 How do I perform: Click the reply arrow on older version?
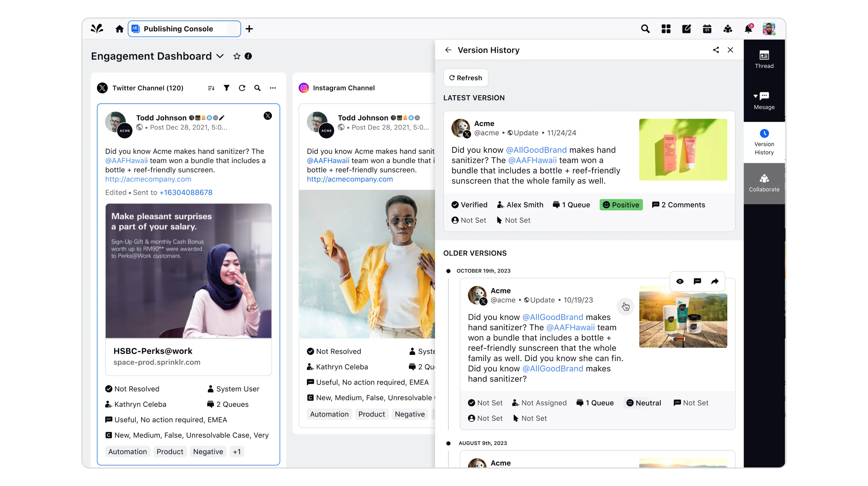[x=715, y=281]
